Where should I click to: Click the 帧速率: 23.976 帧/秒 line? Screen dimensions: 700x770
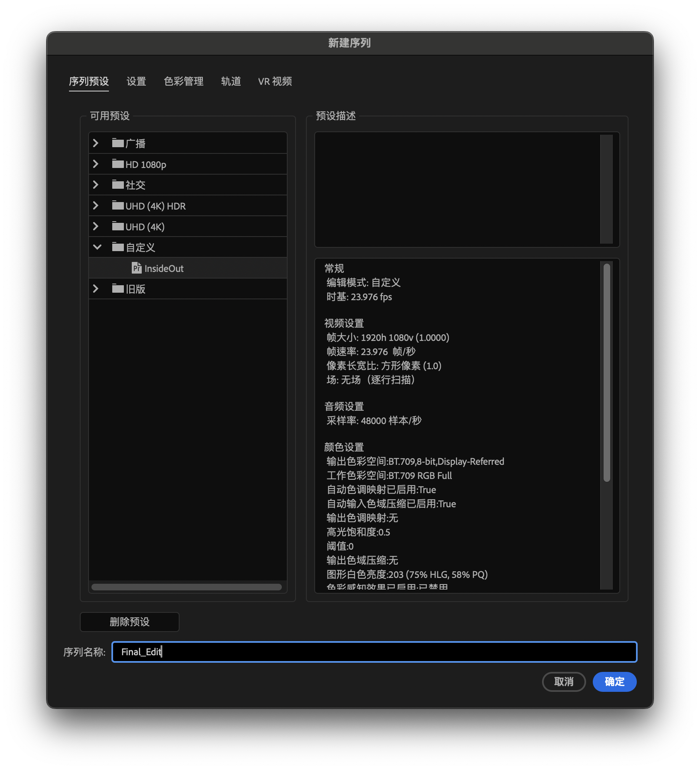(371, 352)
